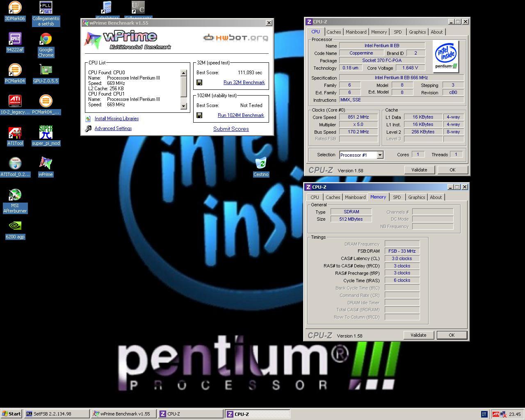The height and width of the screenshot is (420, 525).
Task: Click the Submit Scores link
Action: [x=231, y=129]
